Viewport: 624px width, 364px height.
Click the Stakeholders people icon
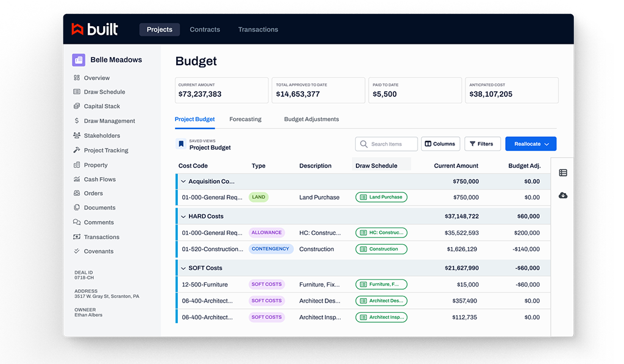point(77,136)
